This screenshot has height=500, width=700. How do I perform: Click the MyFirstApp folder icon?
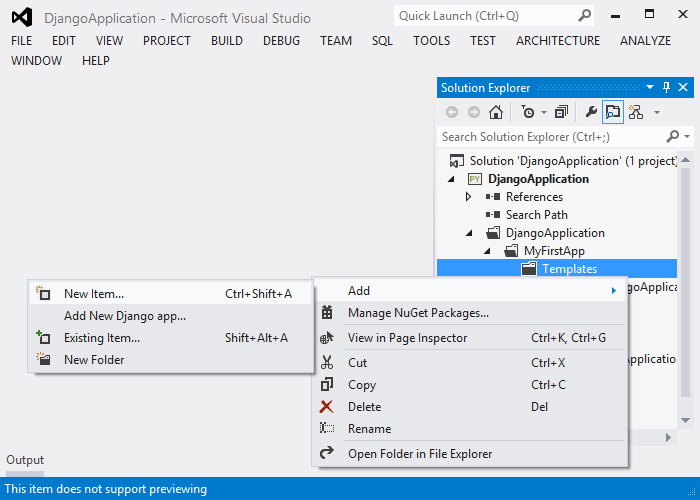point(511,251)
